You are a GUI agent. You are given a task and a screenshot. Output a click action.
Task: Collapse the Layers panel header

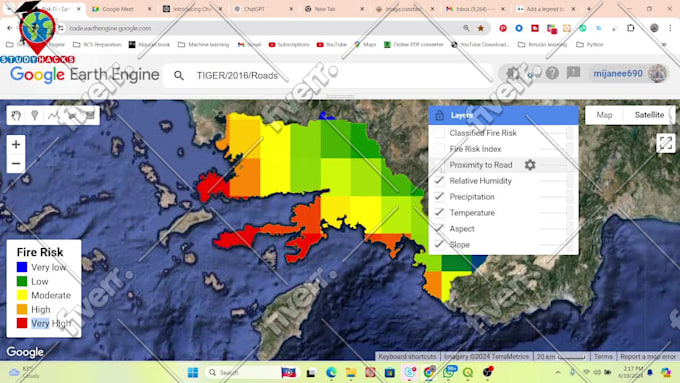(503, 115)
